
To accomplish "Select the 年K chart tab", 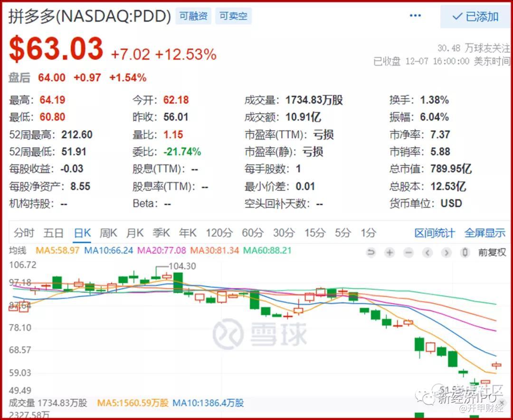I will pyautogui.click(x=188, y=233).
